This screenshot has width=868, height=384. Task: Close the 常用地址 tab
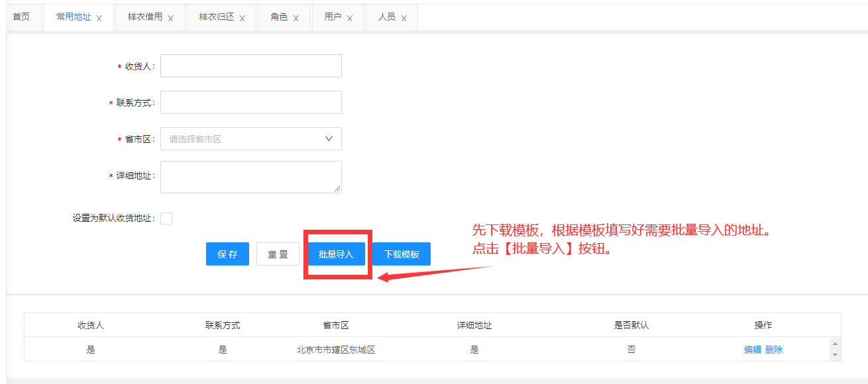pos(99,19)
